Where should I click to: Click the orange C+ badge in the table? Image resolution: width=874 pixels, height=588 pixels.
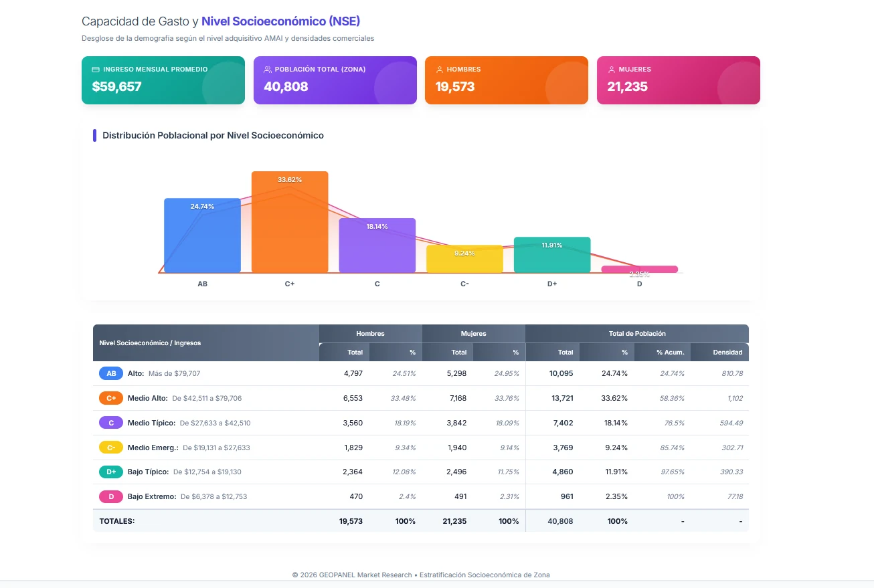(111, 398)
